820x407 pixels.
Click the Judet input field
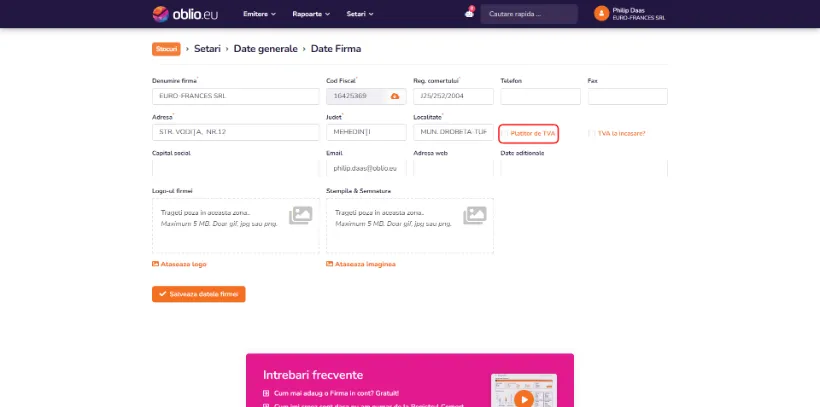(x=366, y=132)
